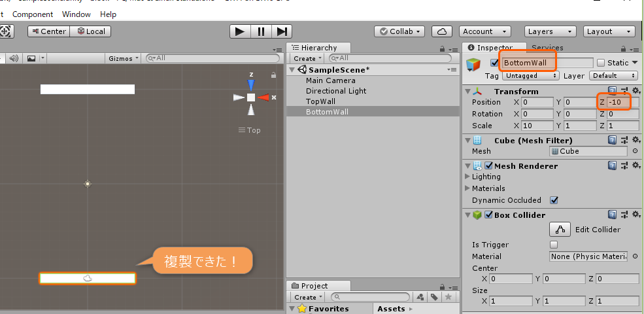This screenshot has width=644, height=314.
Task: Click the Play button
Action: tap(240, 31)
